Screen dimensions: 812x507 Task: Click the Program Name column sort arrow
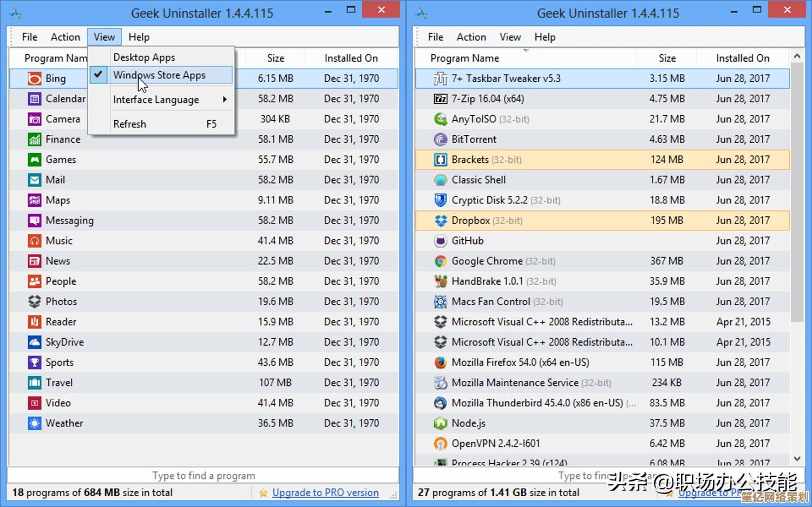525,49
